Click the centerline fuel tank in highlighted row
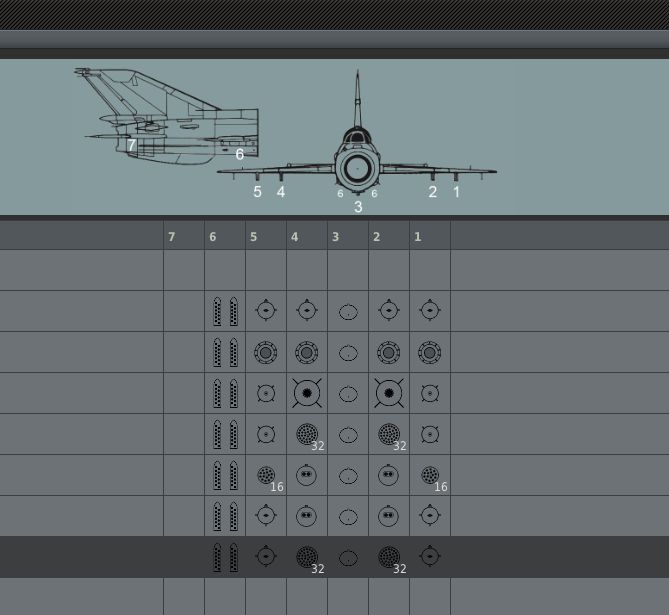 coord(348,558)
